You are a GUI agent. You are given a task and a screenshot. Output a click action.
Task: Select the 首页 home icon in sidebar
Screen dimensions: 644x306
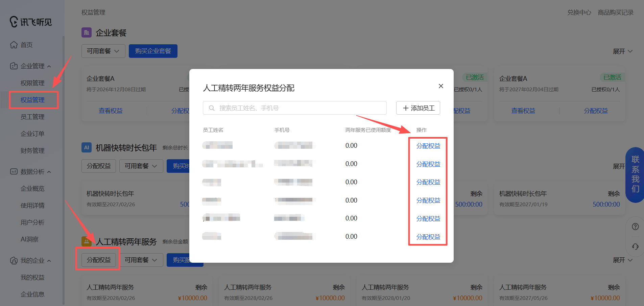(14, 44)
